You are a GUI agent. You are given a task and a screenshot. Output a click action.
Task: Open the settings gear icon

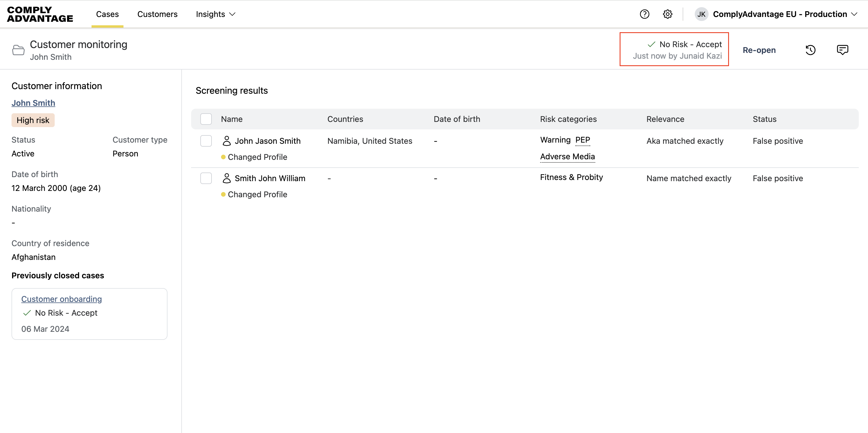pyautogui.click(x=667, y=14)
